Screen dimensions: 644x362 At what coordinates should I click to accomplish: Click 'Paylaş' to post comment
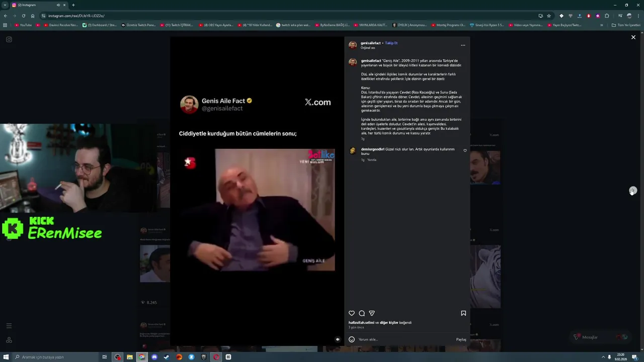click(x=461, y=339)
